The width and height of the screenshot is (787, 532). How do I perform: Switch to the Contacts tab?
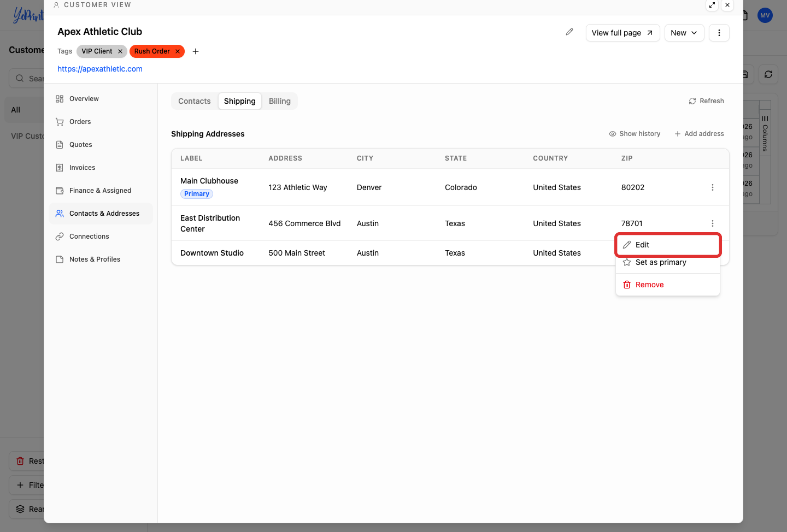(x=195, y=101)
